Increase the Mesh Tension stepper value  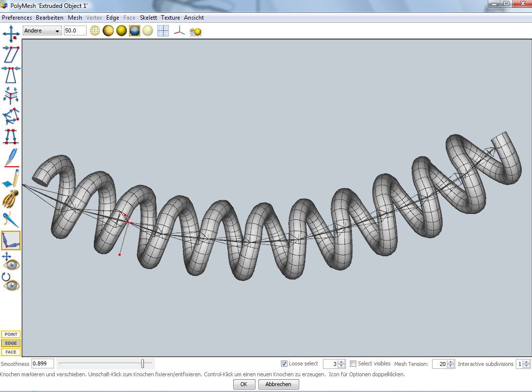click(451, 362)
